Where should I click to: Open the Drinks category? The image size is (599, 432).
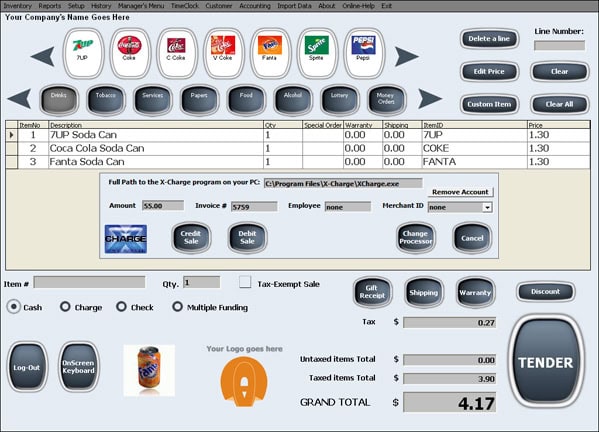click(59, 100)
